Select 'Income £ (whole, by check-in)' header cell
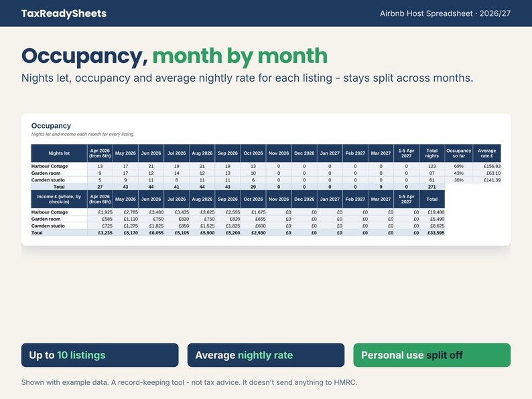The height and width of the screenshot is (399, 532). tap(59, 199)
